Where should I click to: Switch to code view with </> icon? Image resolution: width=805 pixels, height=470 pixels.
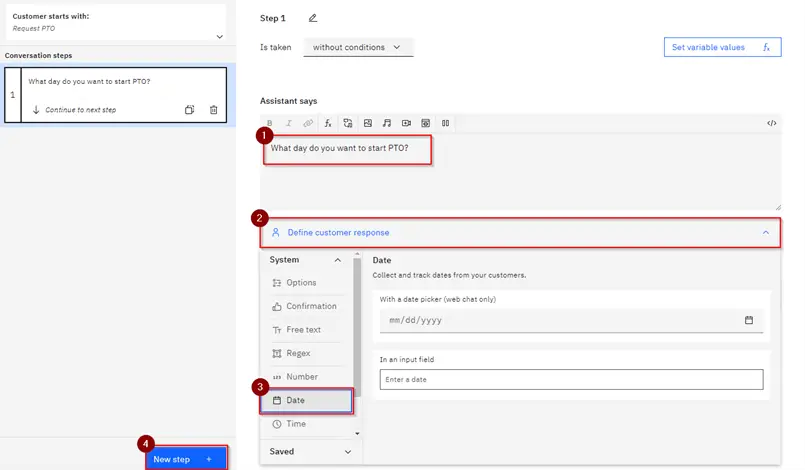point(772,123)
